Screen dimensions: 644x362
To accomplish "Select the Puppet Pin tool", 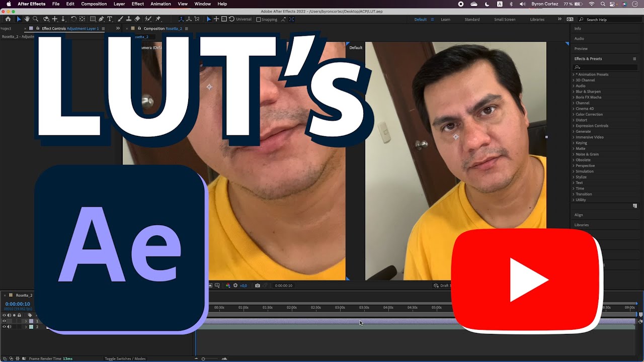I will (158, 19).
